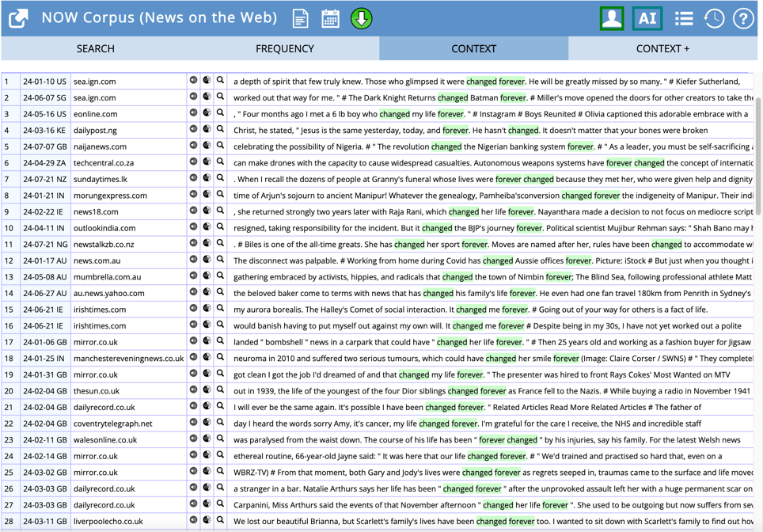The height and width of the screenshot is (532, 763).
Task: Click date cell 24-07-21 NZ
Action: pos(45,179)
